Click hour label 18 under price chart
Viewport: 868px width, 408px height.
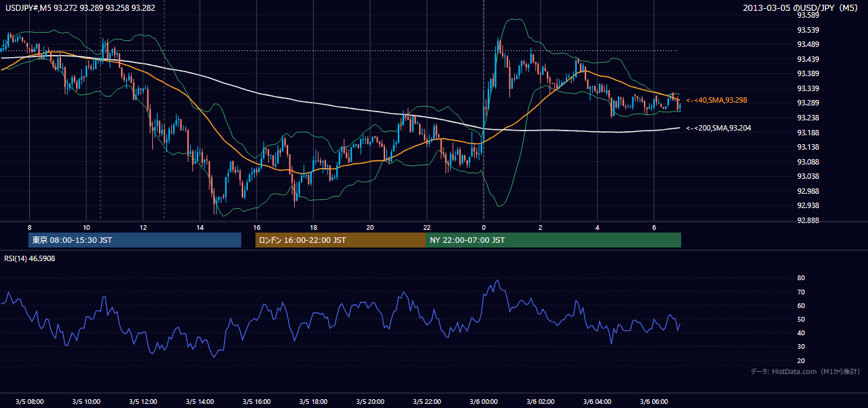(313, 227)
